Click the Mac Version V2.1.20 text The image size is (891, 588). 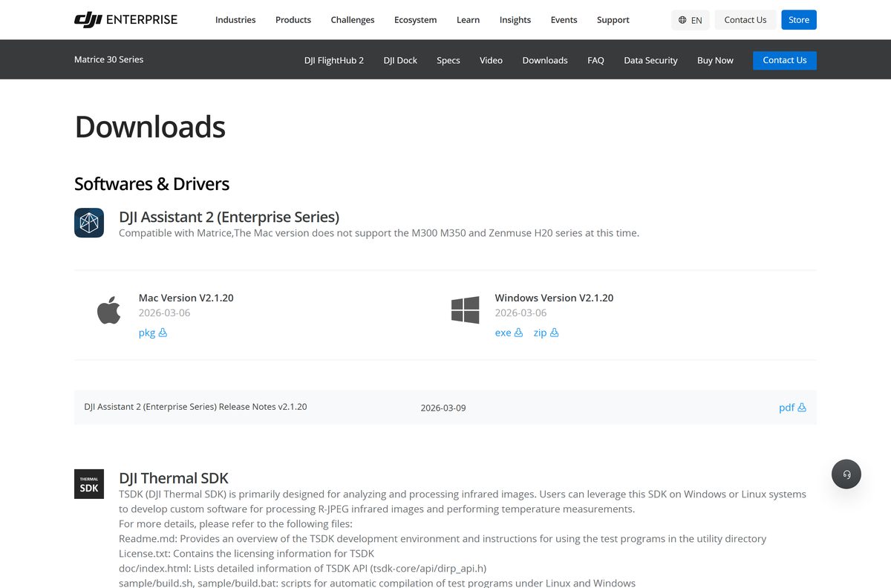pyautogui.click(x=186, y=298)
